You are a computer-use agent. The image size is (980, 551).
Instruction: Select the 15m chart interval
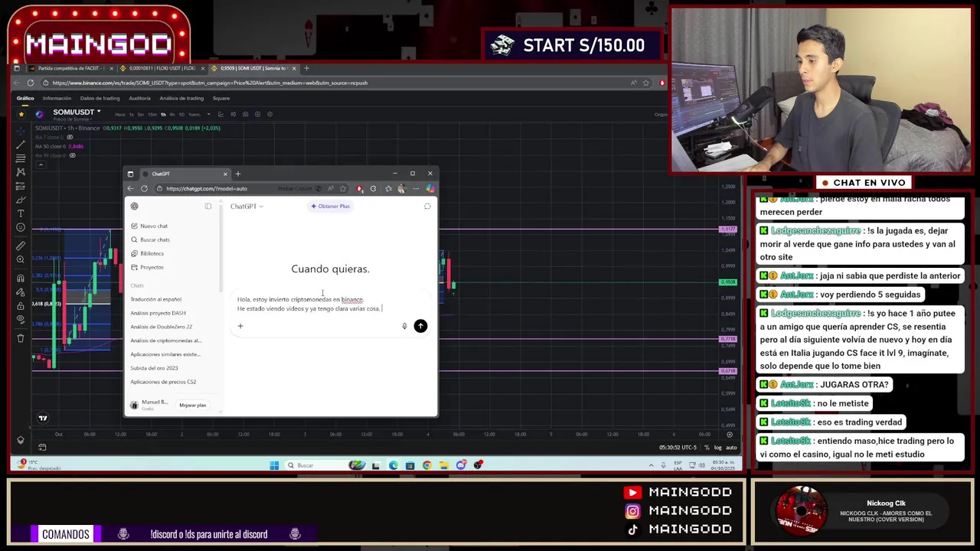pyautogui.click(x=152, y=114)
